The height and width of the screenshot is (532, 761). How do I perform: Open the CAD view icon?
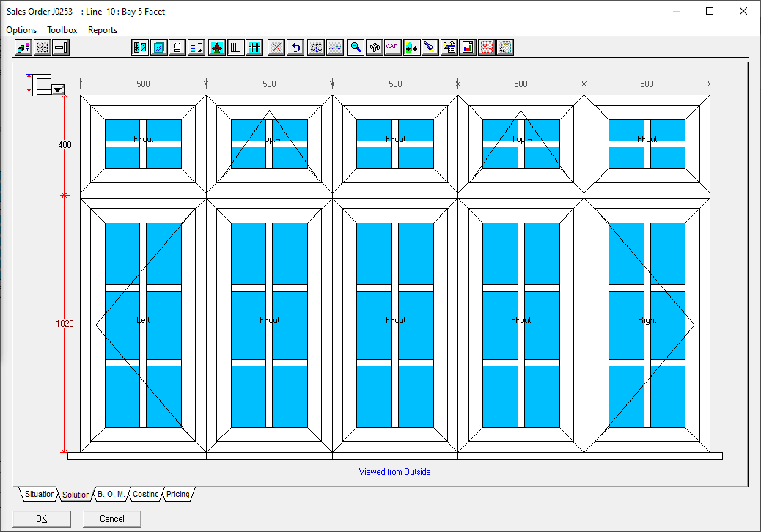(393, 48)
